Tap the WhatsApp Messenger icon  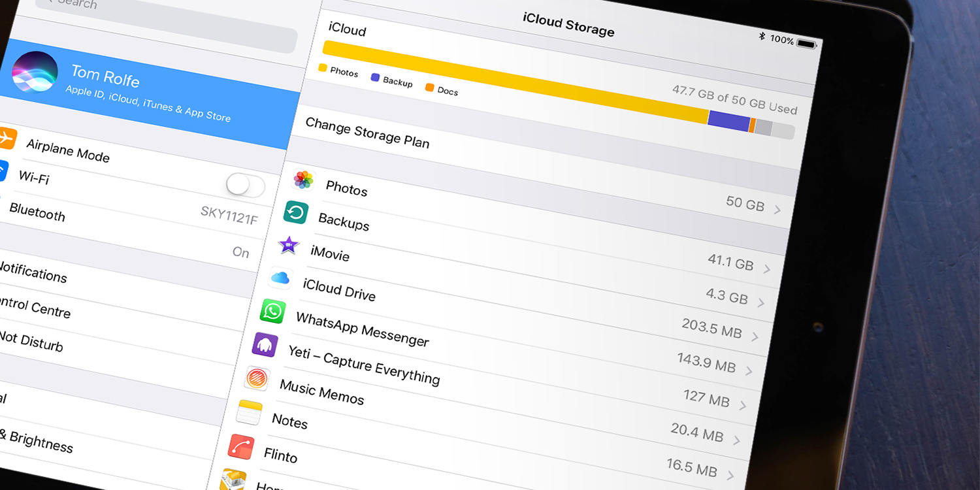coord(272,311)
